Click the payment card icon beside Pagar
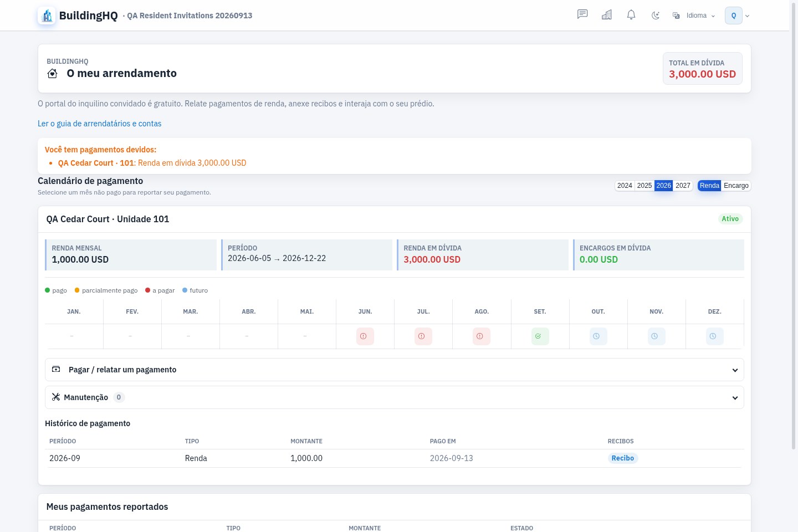 pyautogui.click(x=56, y=369)
